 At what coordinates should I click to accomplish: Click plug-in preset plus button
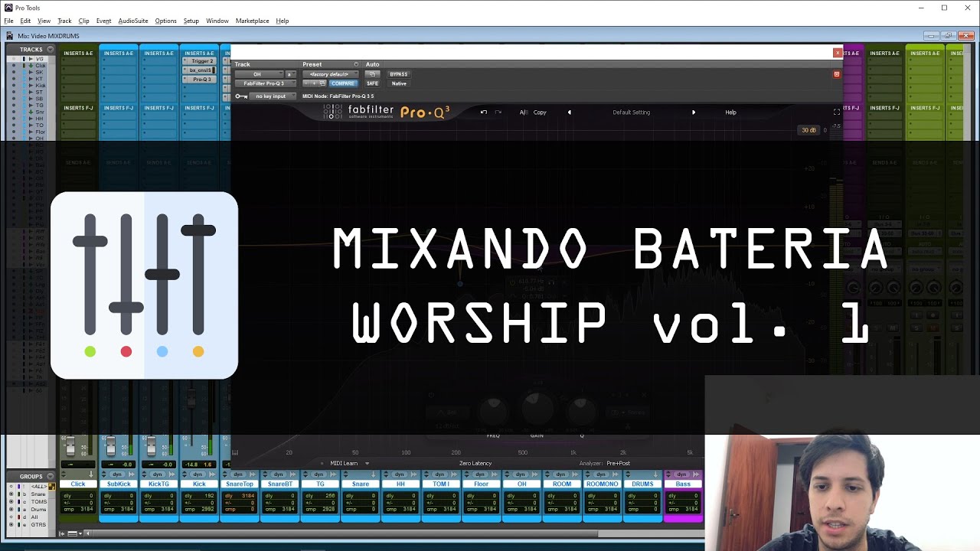(315, 83)
